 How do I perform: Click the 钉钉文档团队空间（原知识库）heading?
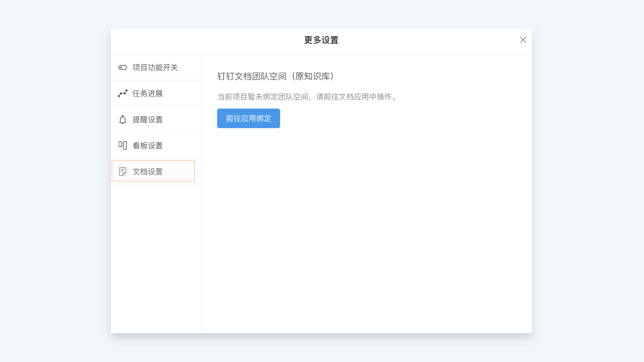[x=276, y=76]
